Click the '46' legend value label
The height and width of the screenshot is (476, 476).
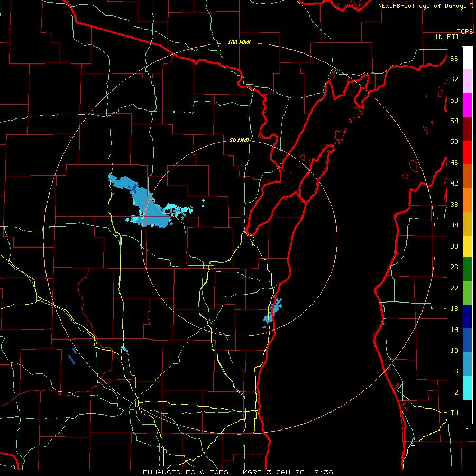coord(454,162)
